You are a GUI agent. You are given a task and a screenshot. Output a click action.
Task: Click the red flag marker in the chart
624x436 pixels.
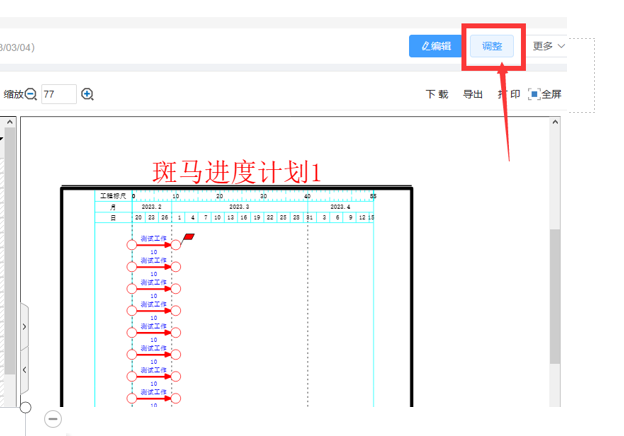pos(188,237)
